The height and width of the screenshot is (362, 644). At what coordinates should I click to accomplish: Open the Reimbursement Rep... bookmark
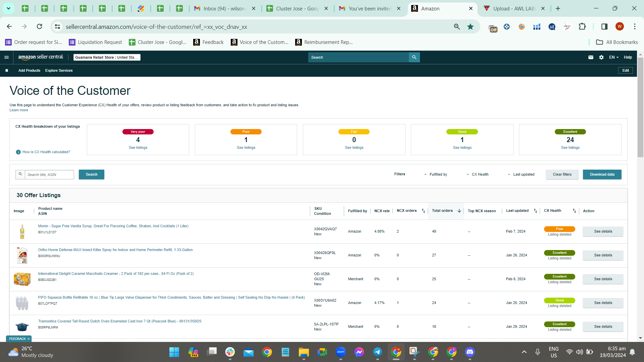tap(324, 42)
